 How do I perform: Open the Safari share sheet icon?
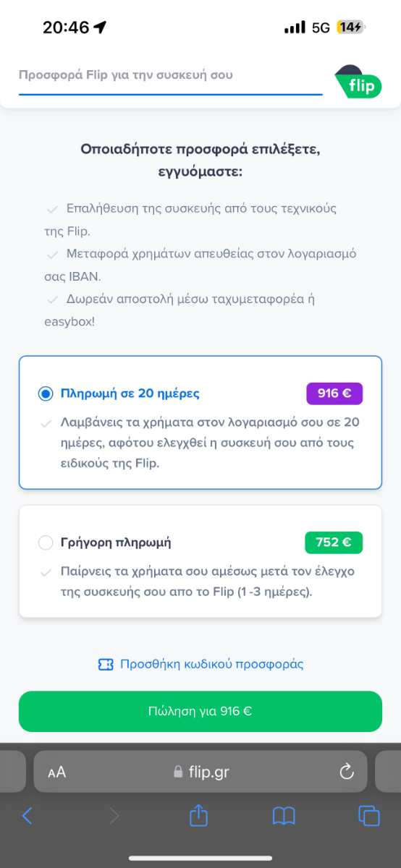coord(198,815)
